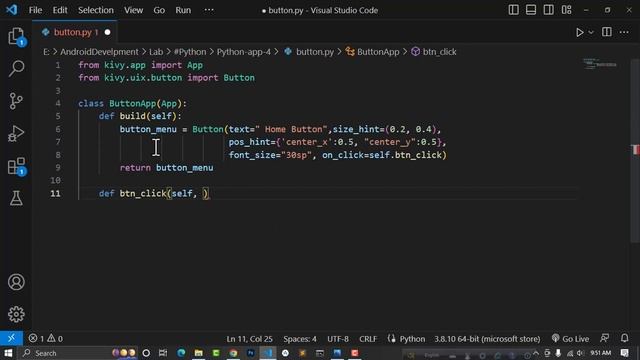640x360 pixels.
Task: Close the unsaved button.py tab dot
Action: [107, 32]
